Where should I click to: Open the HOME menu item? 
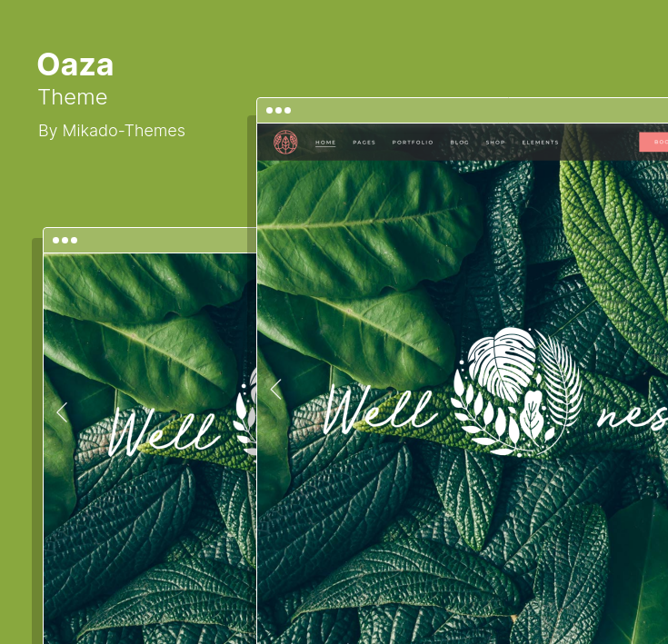(x=325, y=143)
